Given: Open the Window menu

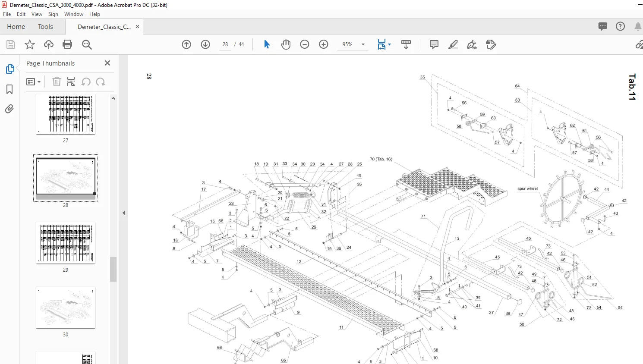Looking at the screenshot, I should 74,14.
